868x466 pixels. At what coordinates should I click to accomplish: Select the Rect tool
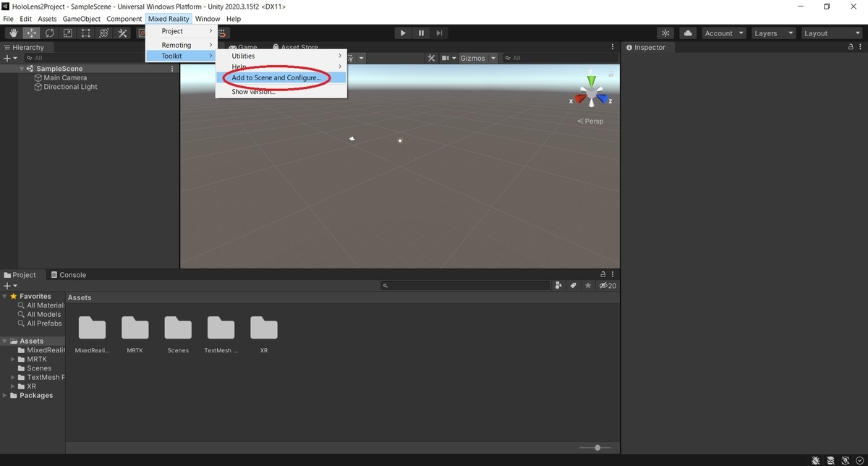[x=86, y=33]
